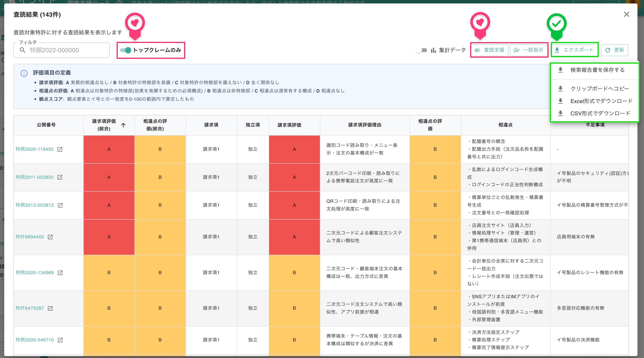Select 検索報告書を保存する menu item

coord(595,70)
